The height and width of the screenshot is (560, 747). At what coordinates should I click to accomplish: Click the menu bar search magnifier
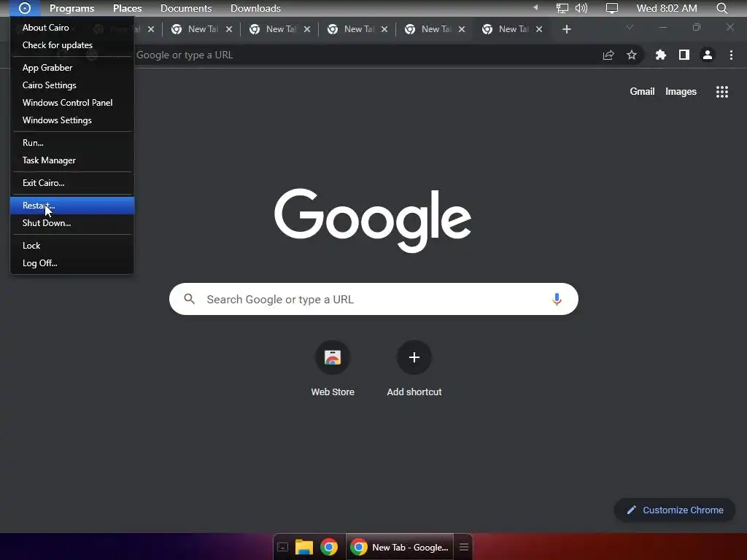721,8
